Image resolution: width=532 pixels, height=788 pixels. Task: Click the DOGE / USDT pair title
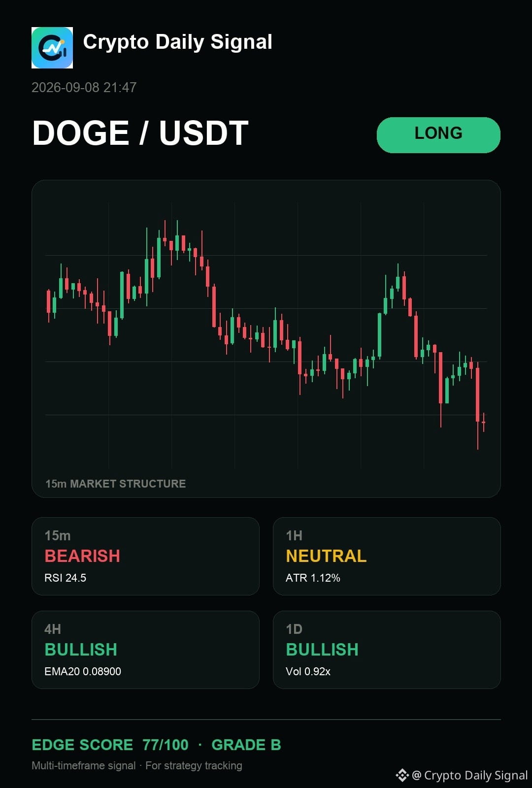140,133
